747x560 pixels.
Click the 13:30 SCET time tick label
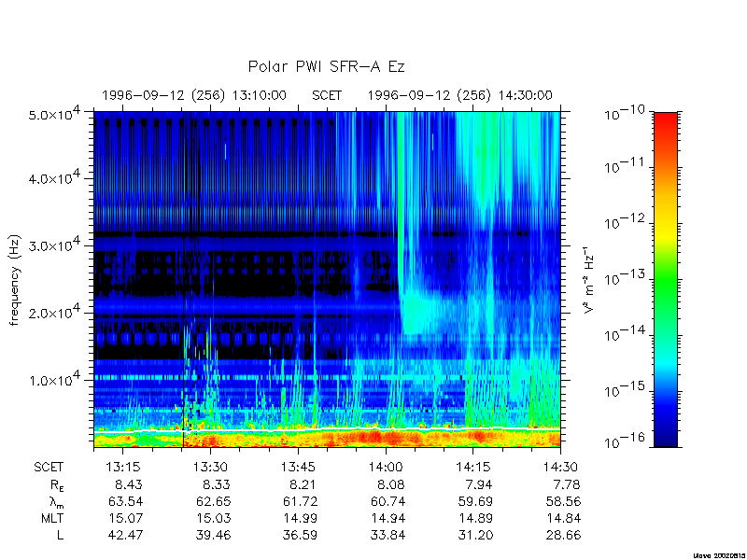coord(211,468)
